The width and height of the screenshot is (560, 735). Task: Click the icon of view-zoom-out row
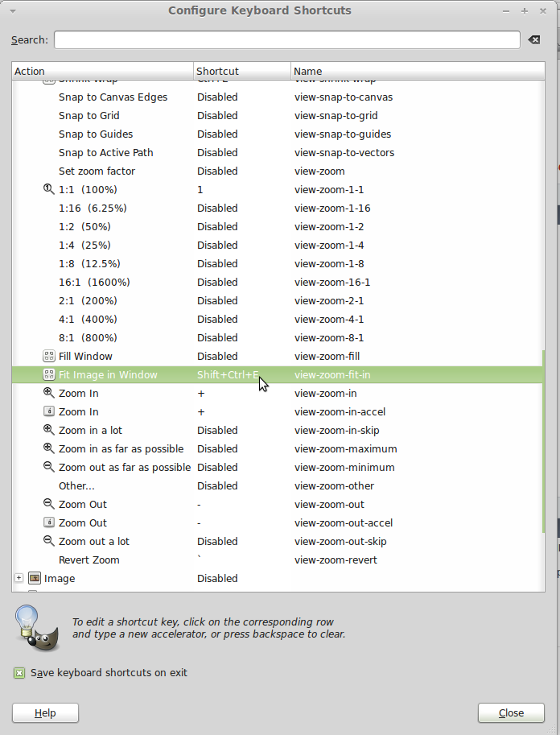click(49, 504)
